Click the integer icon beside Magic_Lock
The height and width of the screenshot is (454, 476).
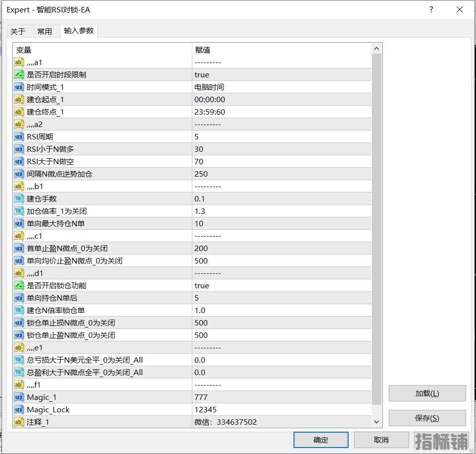click(19, 410)
